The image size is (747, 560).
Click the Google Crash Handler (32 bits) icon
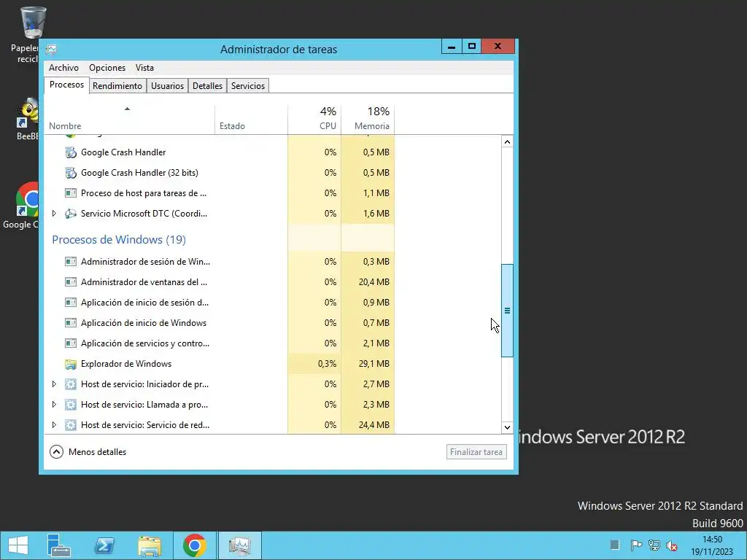[x=71, y=173]
